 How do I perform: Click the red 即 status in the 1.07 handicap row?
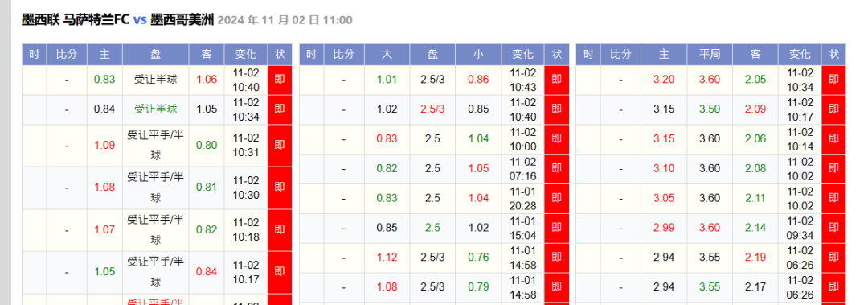point(280,229)
